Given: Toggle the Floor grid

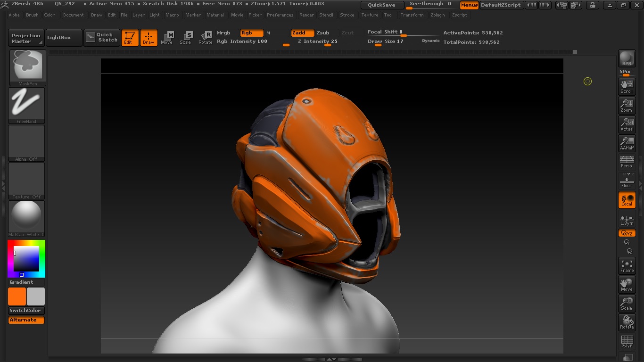Looking at the screenshot, I should coord(627,181).
